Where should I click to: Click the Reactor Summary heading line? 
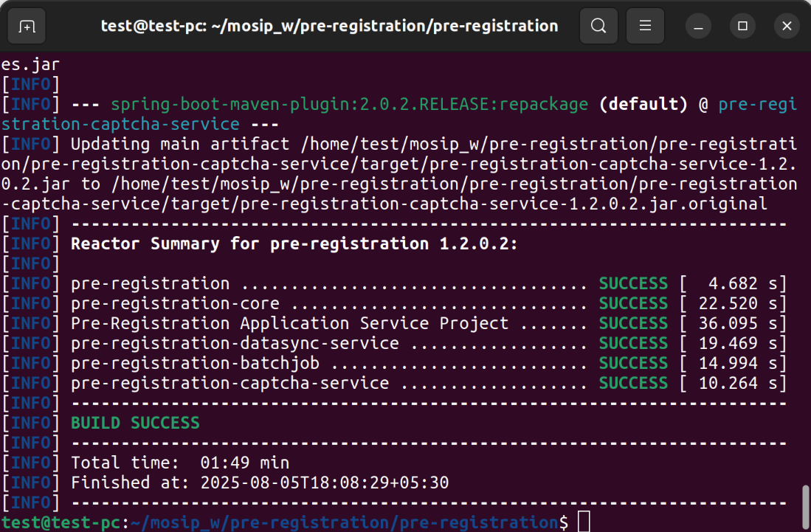tap(294, 243)
